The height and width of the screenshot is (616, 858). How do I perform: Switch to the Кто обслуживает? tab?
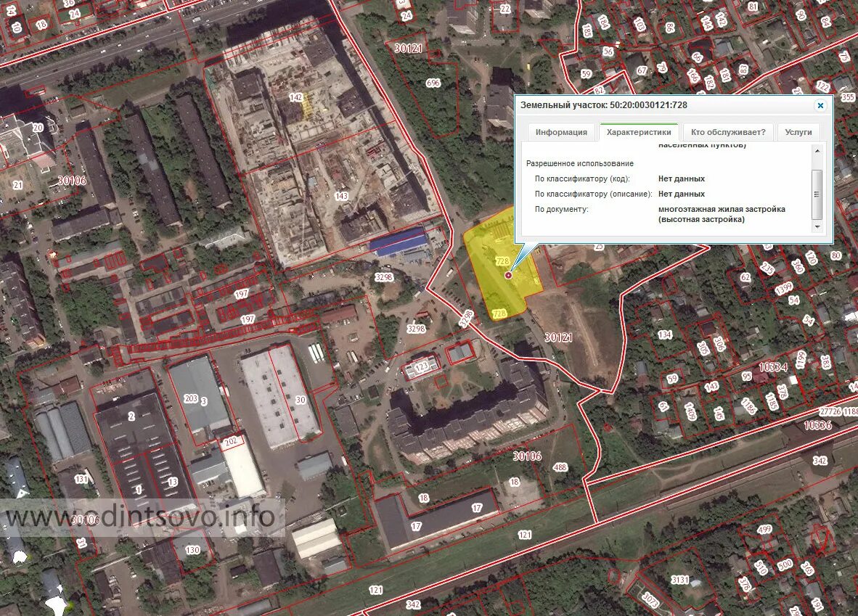coord(728,132)
